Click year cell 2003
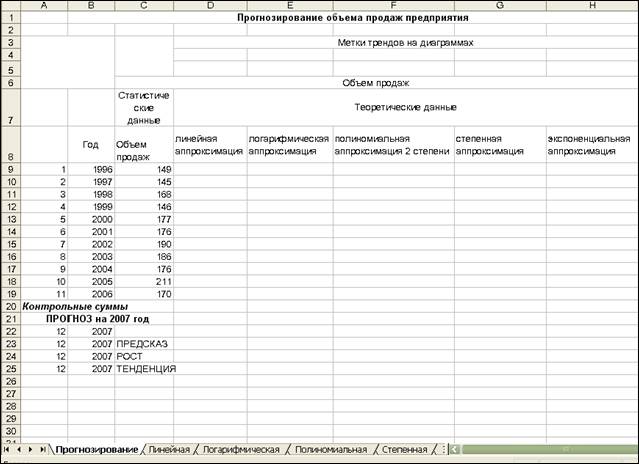 [x=91, y=257]
